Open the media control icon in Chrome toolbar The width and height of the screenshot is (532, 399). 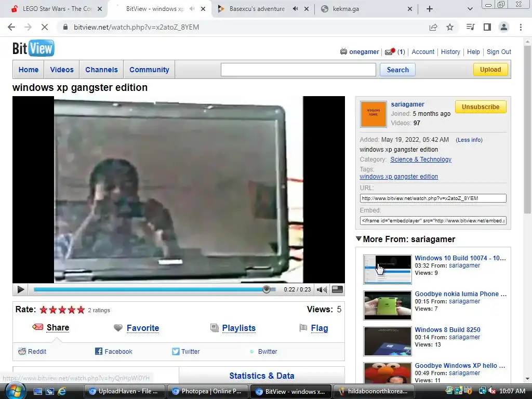tap(470, 27)
